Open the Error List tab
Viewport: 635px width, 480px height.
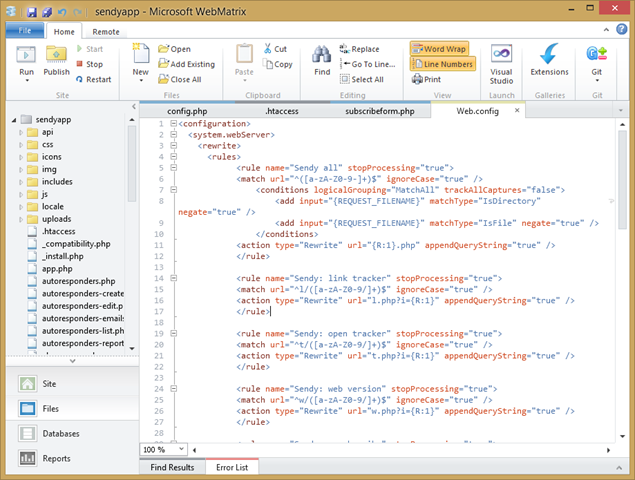point(232,467)
